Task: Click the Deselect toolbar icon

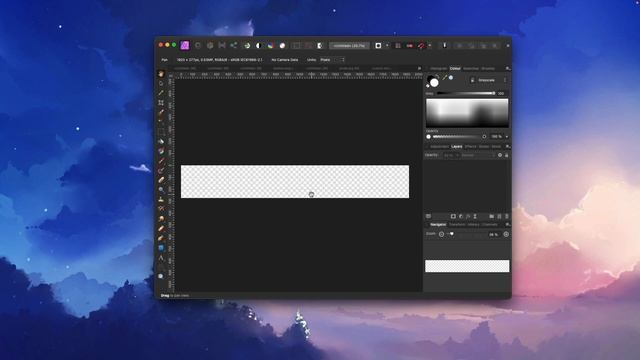Action: coord(309,46)
